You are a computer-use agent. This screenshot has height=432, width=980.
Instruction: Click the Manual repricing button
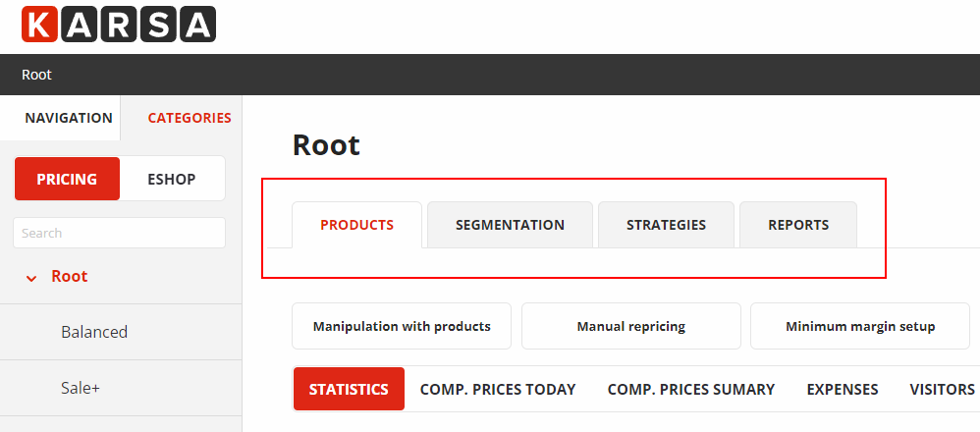[x=631, y=326]
